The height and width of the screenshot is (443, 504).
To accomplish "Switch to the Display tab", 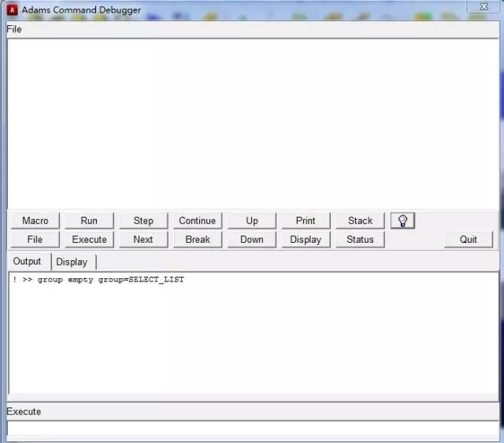I will pos(72,262).
